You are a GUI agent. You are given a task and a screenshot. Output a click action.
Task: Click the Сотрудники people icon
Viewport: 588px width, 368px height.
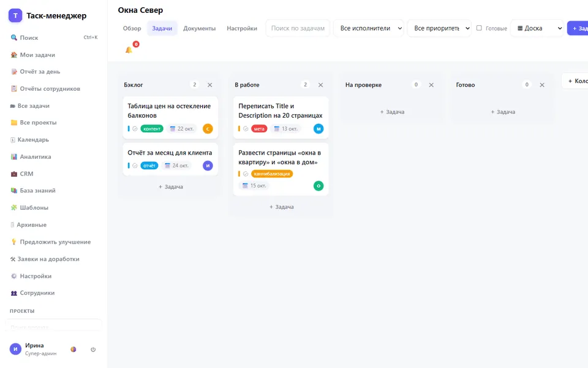point(14,293)
